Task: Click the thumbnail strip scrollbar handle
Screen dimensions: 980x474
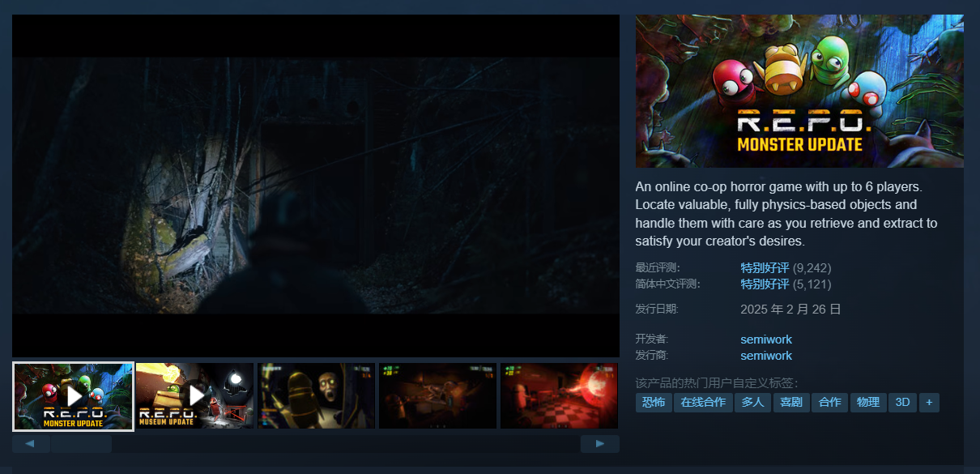Action: [81, 444]
